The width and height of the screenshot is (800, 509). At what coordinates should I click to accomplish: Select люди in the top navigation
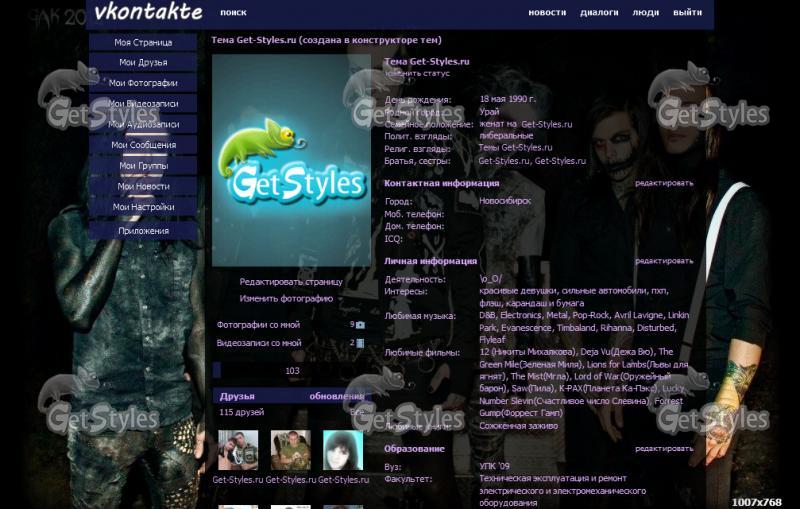[646, 13]
